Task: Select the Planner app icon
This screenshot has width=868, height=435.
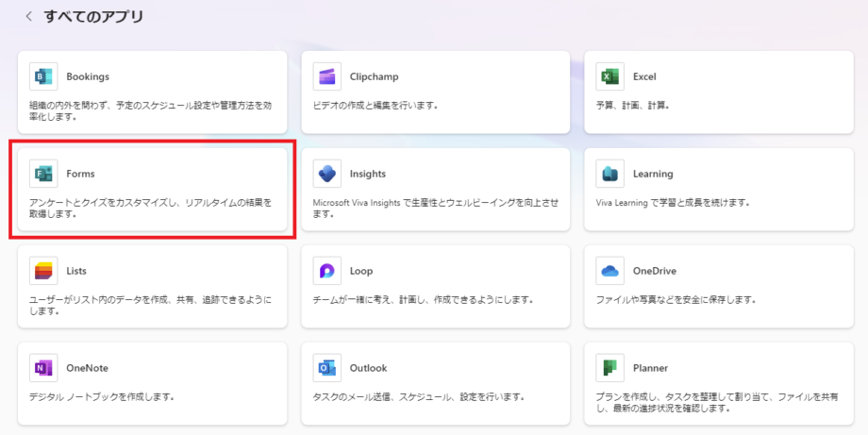Action: click(610, 368)
